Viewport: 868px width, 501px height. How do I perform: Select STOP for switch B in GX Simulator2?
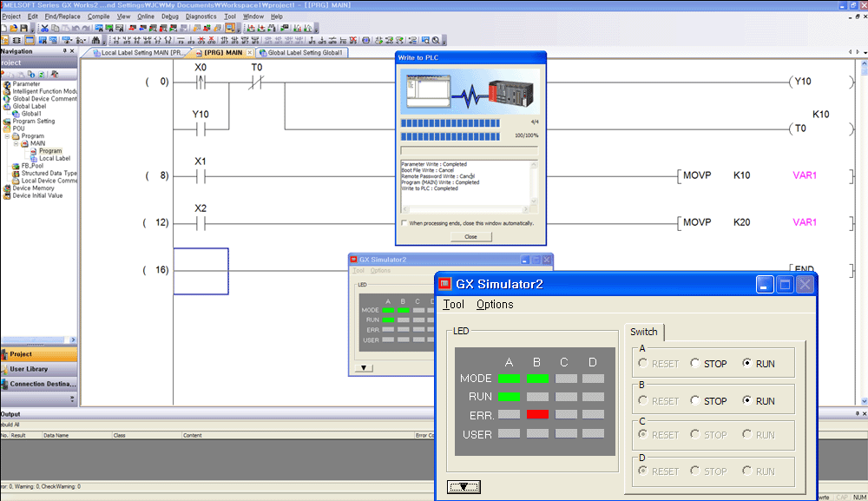coord(695,400)
